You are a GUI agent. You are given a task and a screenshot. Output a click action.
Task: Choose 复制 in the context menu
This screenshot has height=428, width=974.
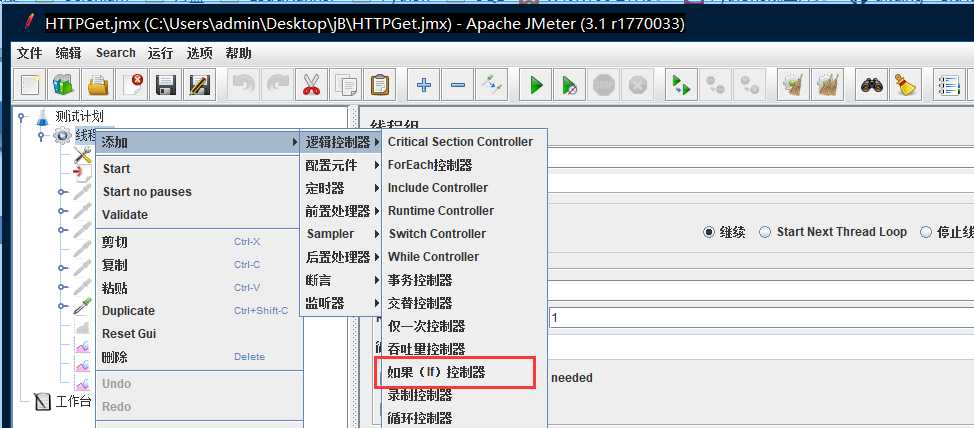pyautogui.click(x=199, y=265)
